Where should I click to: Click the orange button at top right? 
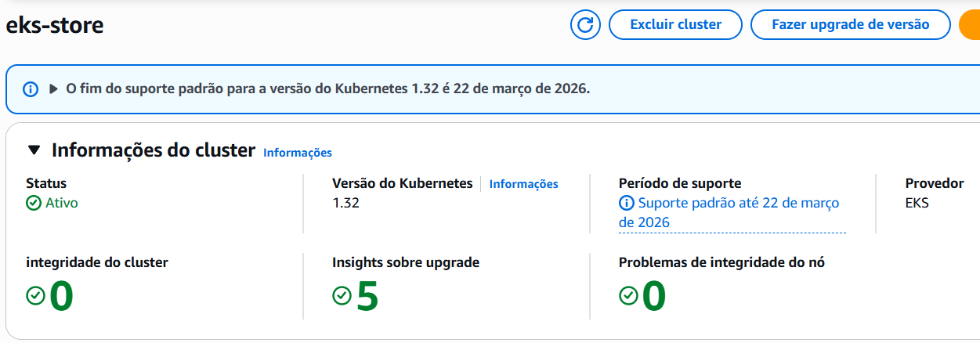coord(970,24)
